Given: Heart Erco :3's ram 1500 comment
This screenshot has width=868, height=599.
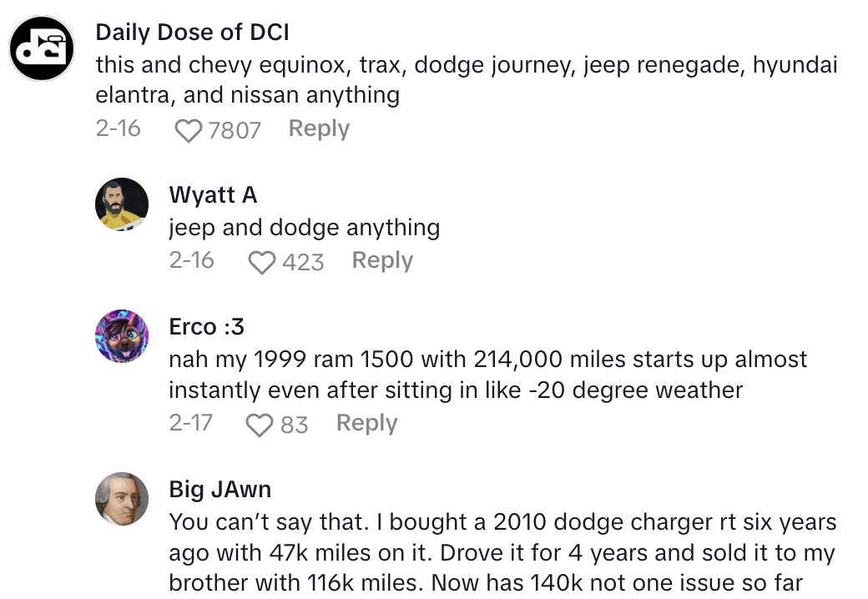Looking at the screenshot, I should 260,425.
